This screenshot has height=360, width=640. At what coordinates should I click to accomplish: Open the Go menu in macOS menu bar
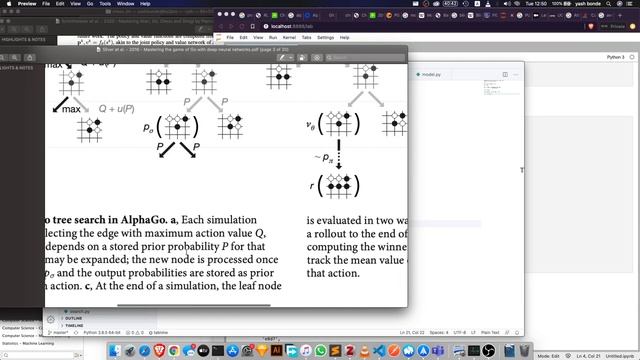(x=90, y=4)
